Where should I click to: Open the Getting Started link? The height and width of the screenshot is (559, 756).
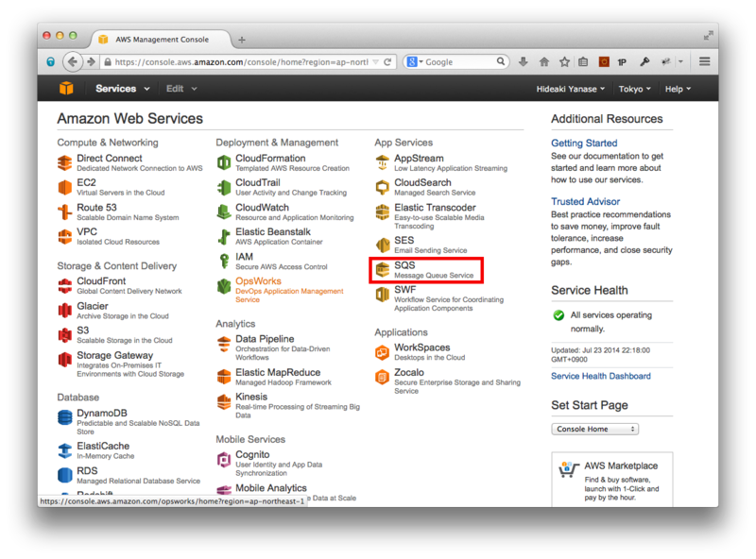(584, 144)
